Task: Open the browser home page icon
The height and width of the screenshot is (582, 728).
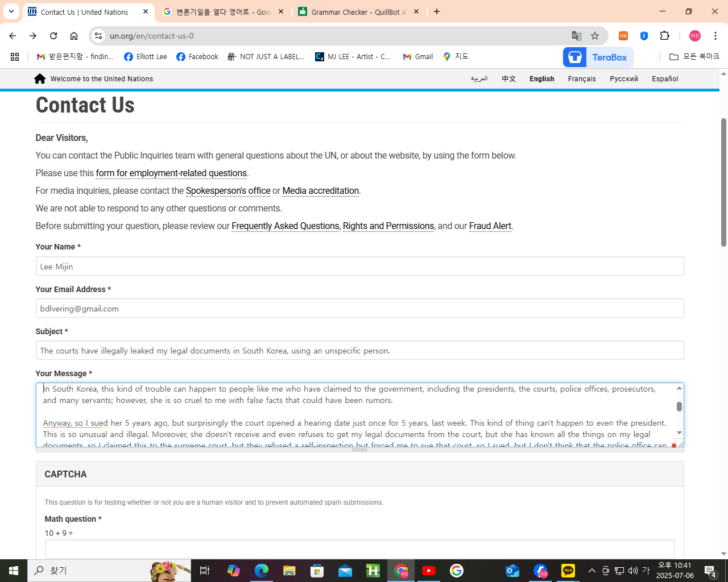Action: [74, 36]
